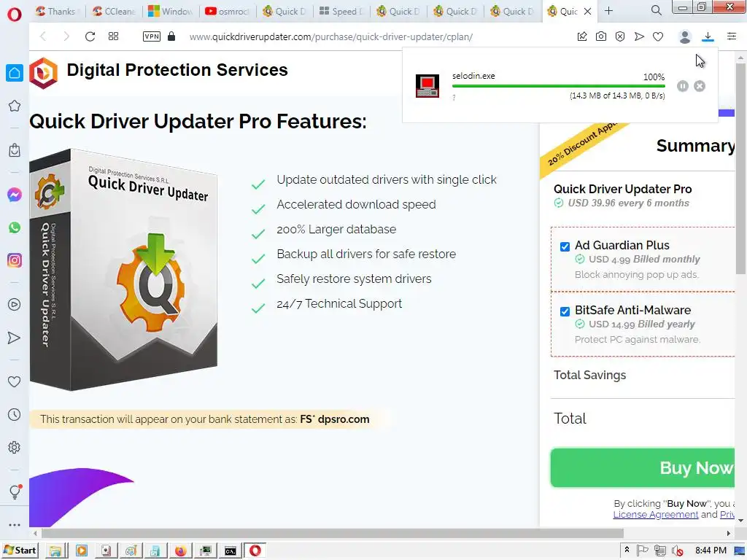
Task: Click the selodin.exe file icon
Action: pyautogui.click(x=427, y=86)
